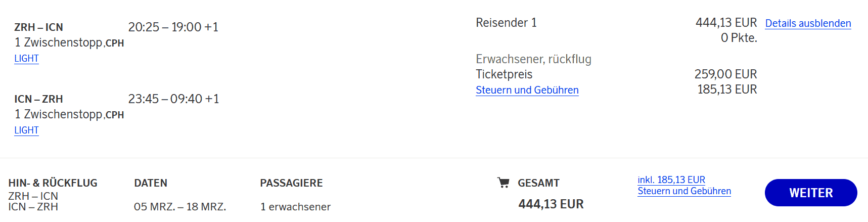Viewport: 868px width, 222px height.
Task: Click the Erwachsener, rückflug fare description
Action: [x=533, y=59]
